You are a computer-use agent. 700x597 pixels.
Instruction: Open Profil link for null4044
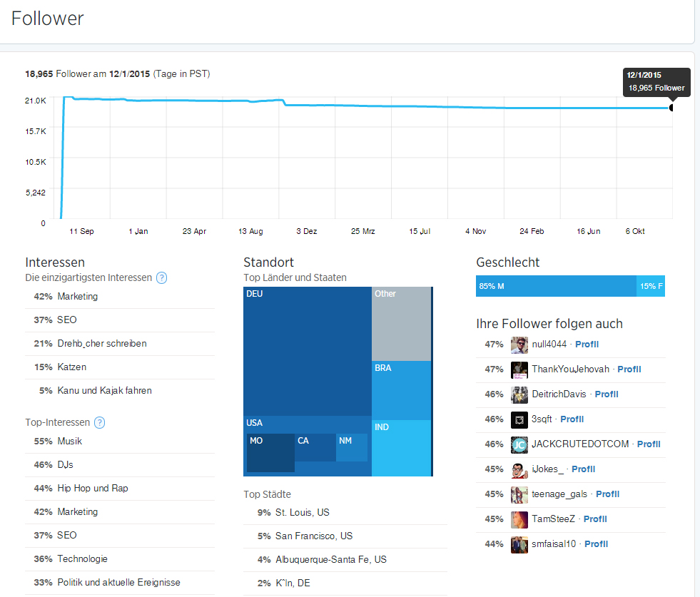coord(587,345)
